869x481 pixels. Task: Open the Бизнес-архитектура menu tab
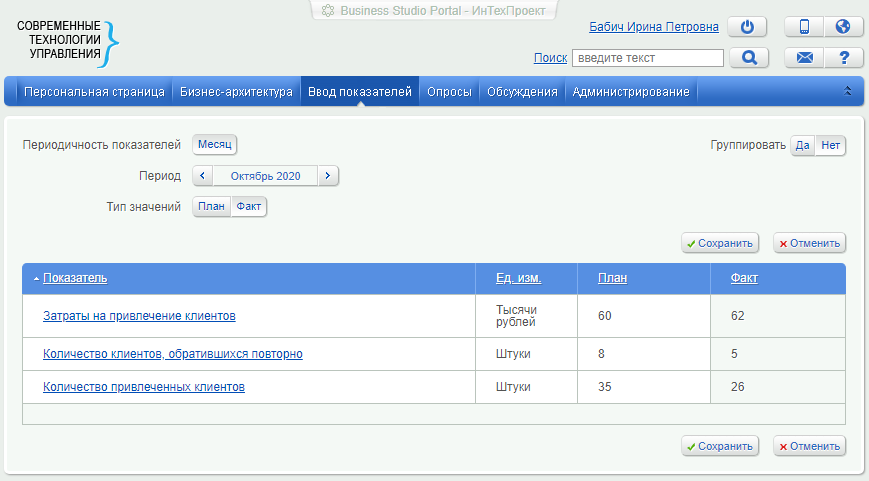point(236,92)
